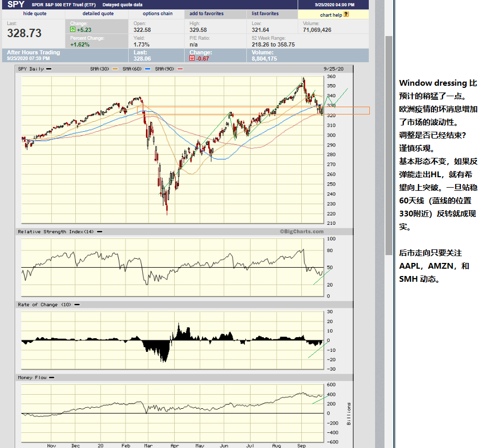The width and height of the screenshot is (487, 448).
Task: Click the after hours last value 328.06
Action: (142, 59)
